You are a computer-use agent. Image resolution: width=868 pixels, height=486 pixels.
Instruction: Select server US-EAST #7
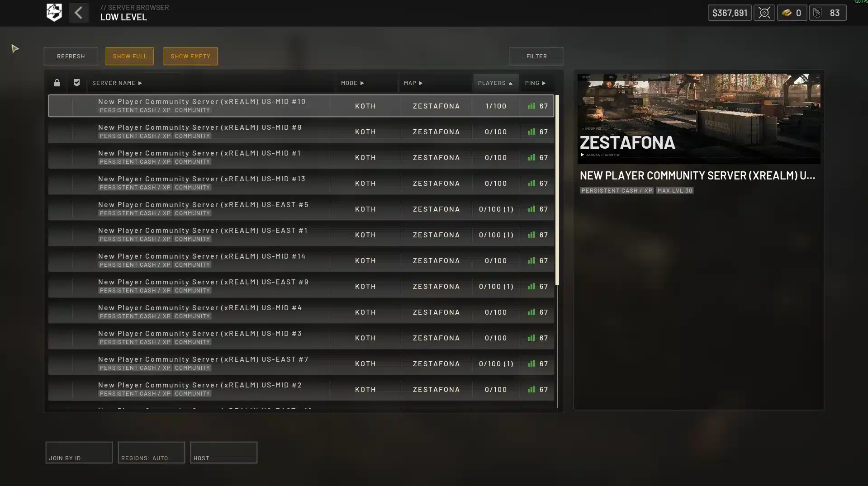coord(301,363)
